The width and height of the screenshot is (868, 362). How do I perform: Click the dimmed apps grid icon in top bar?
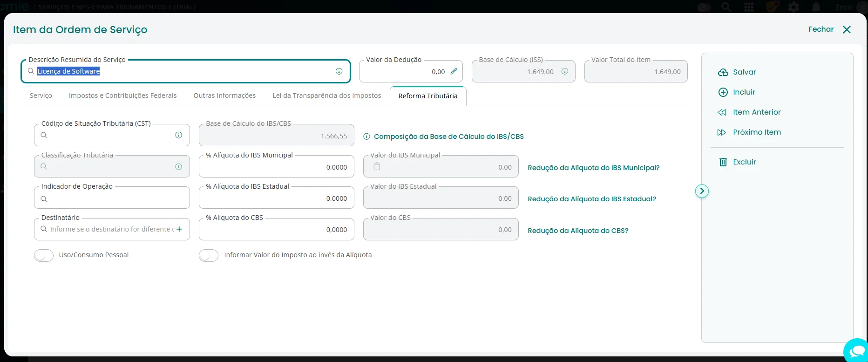coord(749,7)
